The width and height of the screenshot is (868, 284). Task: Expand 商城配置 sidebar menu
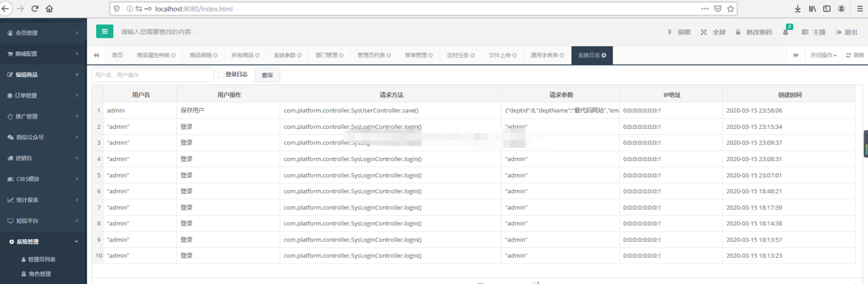point(43,54)
